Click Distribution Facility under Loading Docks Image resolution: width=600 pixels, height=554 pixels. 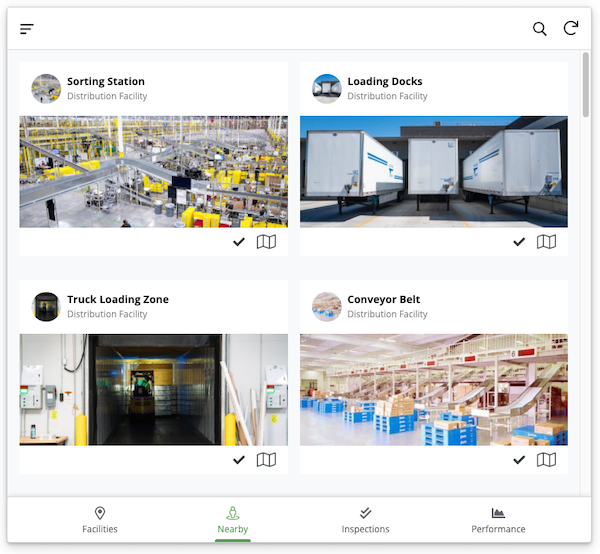point(387,96)
